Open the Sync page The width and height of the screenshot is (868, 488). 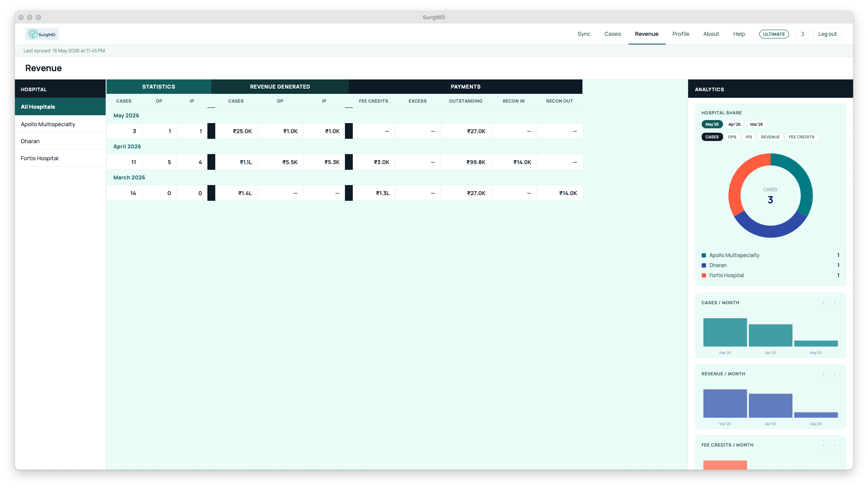click(584, 34)
